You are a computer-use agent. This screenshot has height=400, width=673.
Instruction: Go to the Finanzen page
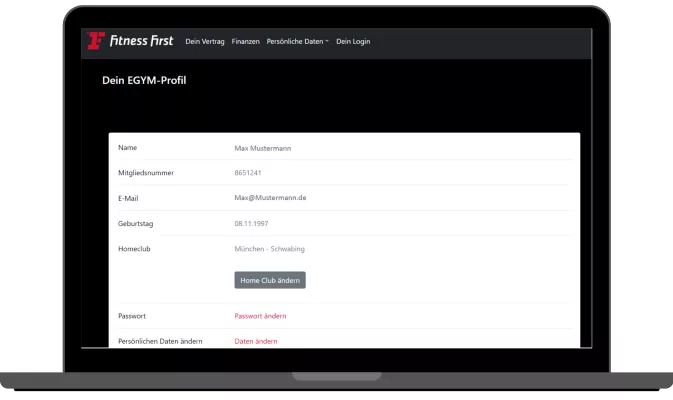click(245, 41)
